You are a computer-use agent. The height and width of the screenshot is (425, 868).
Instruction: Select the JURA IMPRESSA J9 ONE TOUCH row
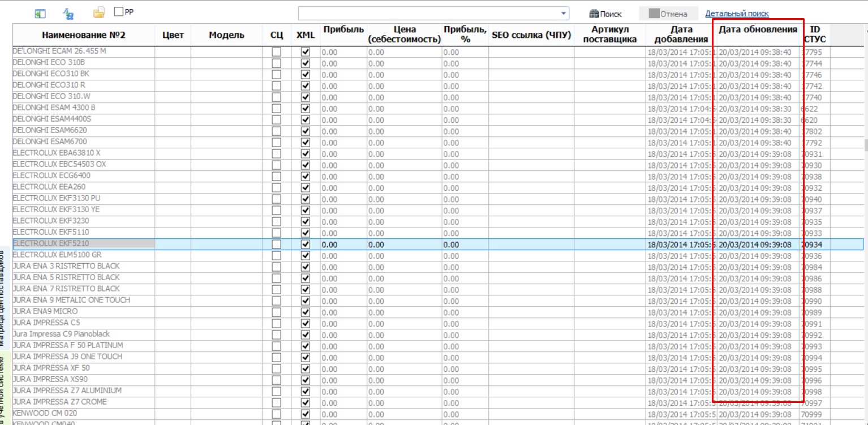coord(67,357)
